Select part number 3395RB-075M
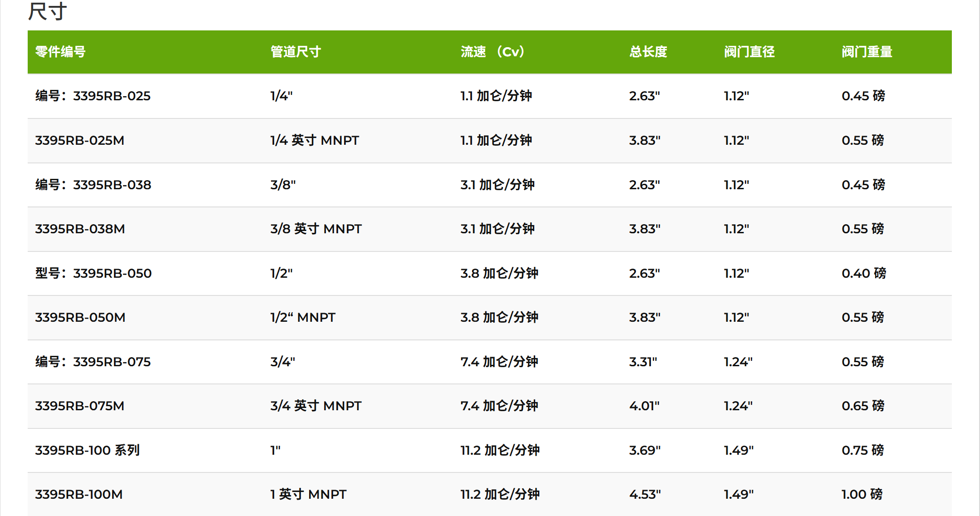The image size is (980, 516). pyautogui.click(x=79, y=406)
